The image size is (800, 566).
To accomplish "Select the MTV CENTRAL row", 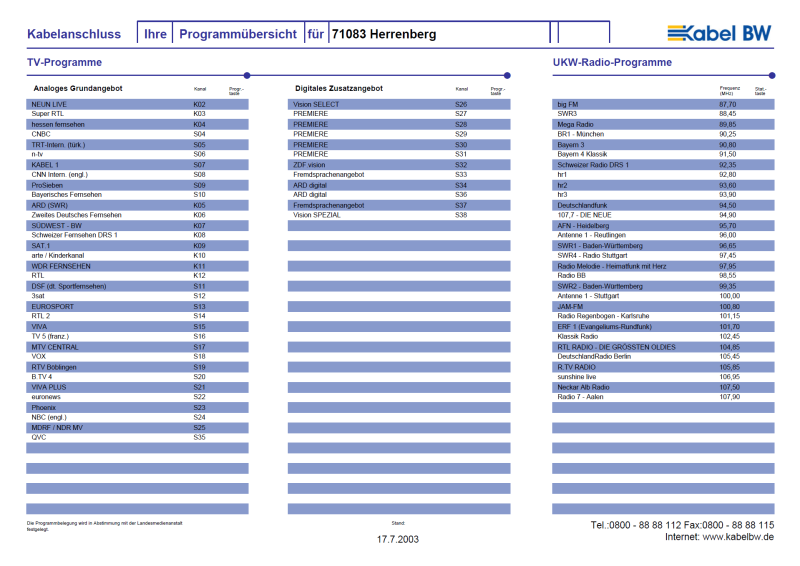I will tap(137, 347).
